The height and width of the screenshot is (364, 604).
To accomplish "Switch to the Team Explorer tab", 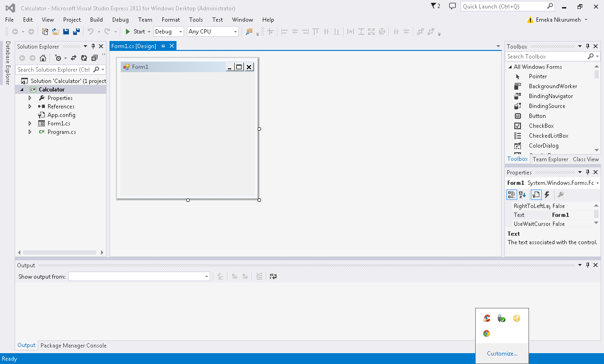I will pyautogui.click(x=550, y=159).
